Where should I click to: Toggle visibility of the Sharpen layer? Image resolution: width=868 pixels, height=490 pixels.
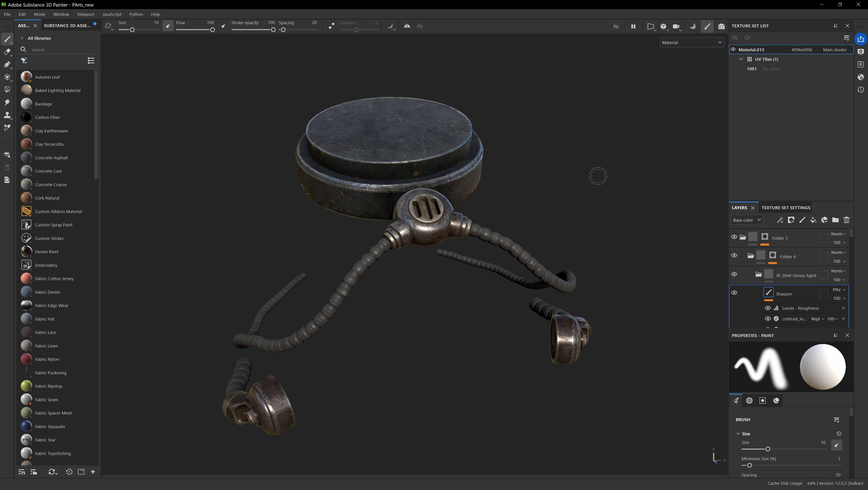pos(734,293)
